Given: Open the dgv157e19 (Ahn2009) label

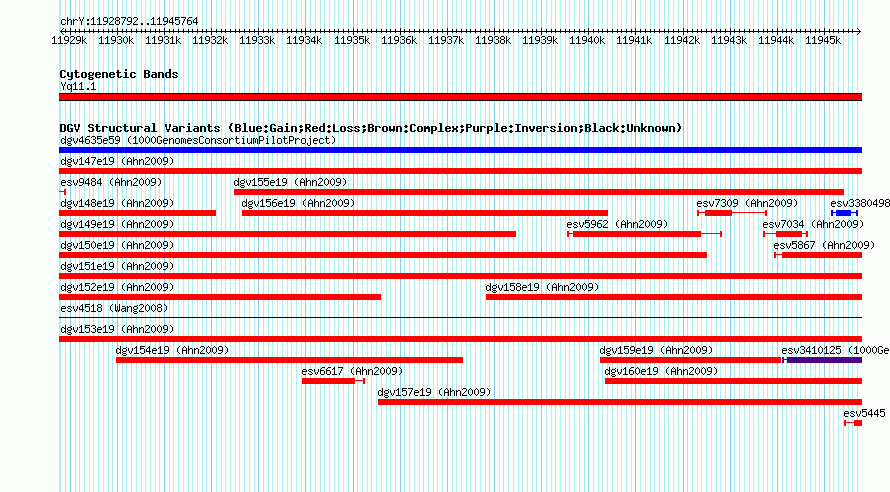Looking at the screenshot, I should 434,392.
